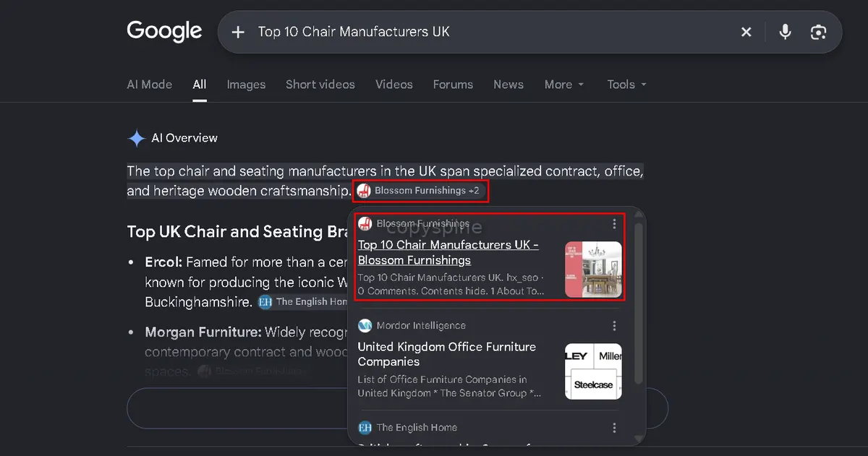This screenshot has height=456, width=868.
Task: Click Blossom Furnishings favicon in source card
Action: [365, 223]
